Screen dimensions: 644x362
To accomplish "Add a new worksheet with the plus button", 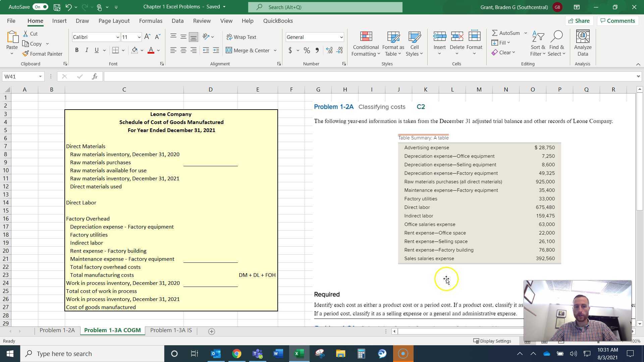I will pyautogui.click(x=211, y=331).
